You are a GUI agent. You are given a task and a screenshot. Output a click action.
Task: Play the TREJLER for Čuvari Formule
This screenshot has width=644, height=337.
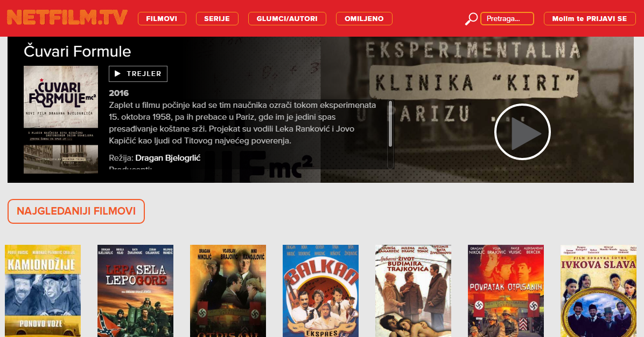click(x=138, y=74)
